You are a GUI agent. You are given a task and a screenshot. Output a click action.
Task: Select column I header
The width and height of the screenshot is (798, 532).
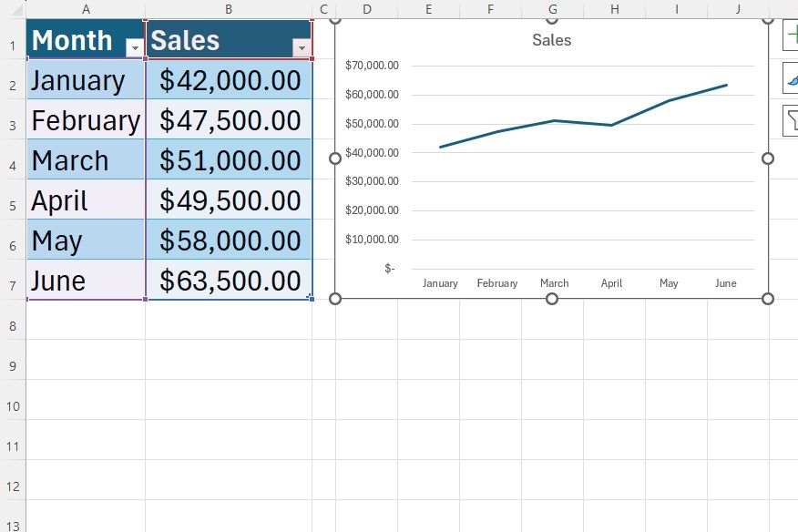(676, 9)
